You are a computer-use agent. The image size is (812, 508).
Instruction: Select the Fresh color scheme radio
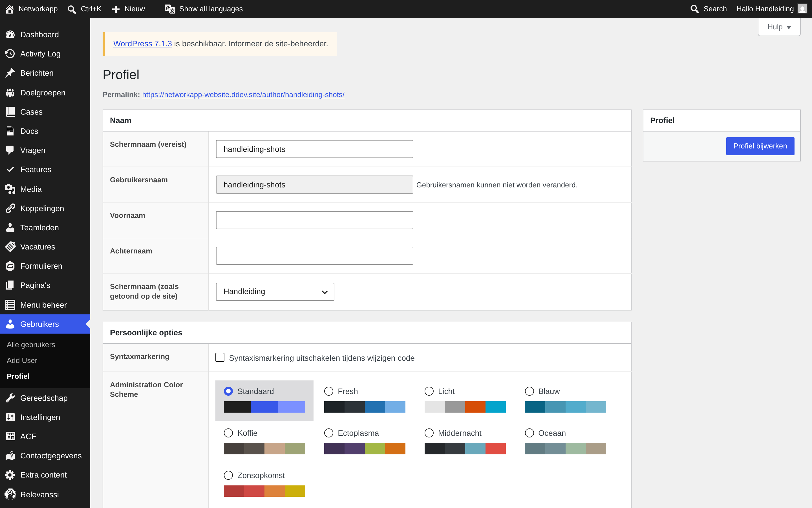point(329,391)
